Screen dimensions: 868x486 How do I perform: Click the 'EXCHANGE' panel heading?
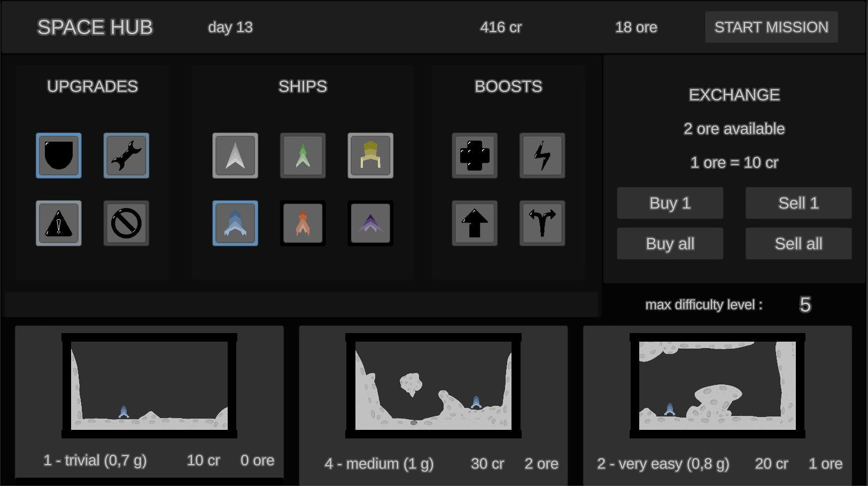(734, 95)
